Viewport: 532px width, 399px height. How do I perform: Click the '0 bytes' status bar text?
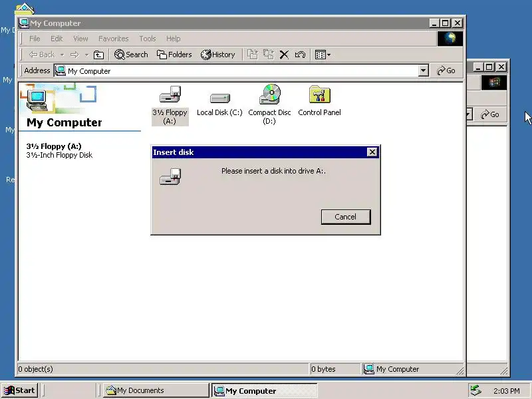click(x=323, y=369)
